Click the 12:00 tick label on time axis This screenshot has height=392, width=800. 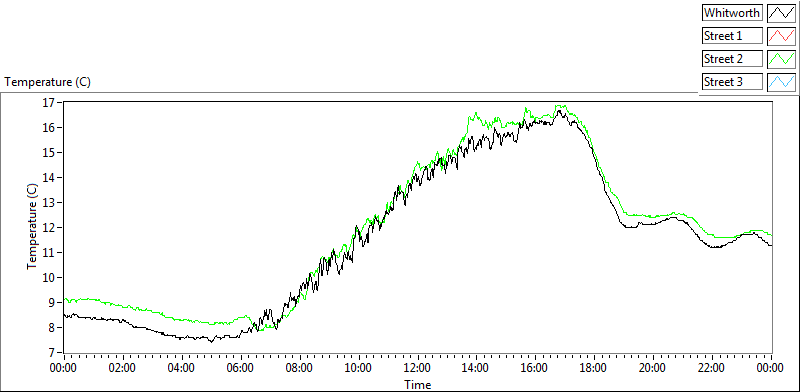pyautogui.click(x=418, y=368)
